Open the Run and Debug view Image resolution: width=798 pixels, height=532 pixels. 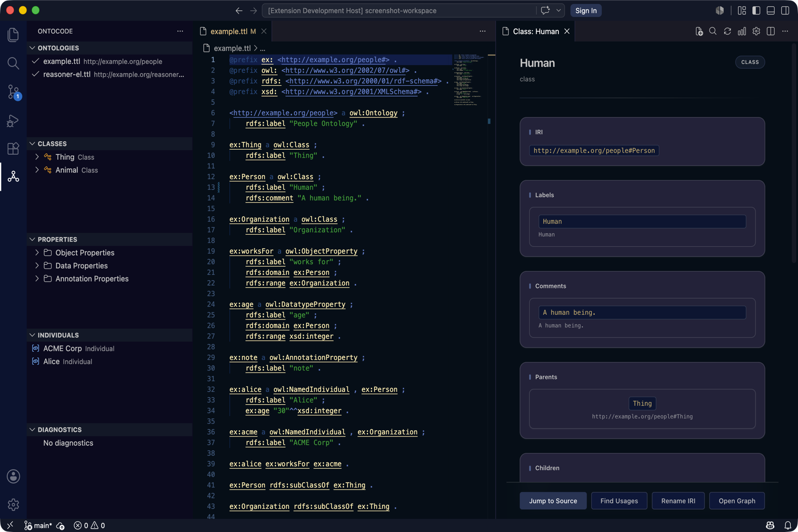click(x=14, y=121)
